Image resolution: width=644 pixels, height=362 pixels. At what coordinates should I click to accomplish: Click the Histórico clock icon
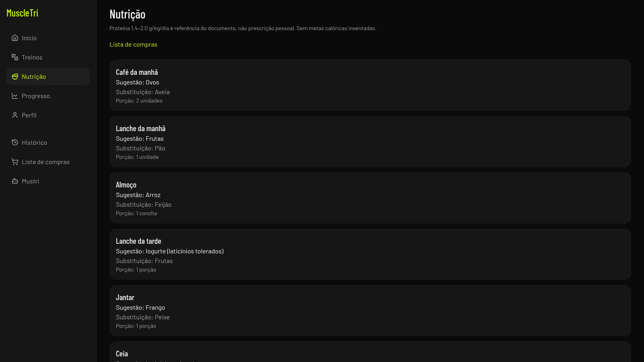click(15, 142)
